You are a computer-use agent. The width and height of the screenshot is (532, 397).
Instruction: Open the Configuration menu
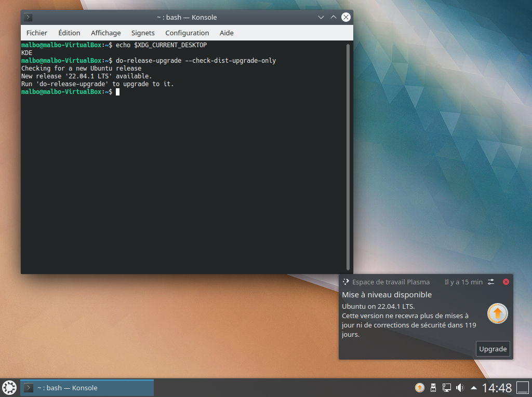[187, 33]
